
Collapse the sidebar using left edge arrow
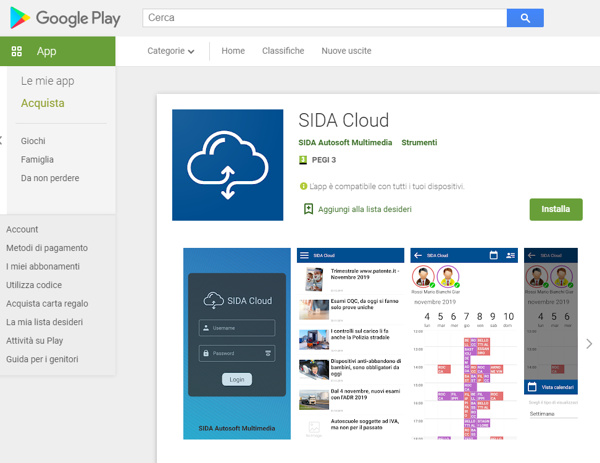point(2,141)
